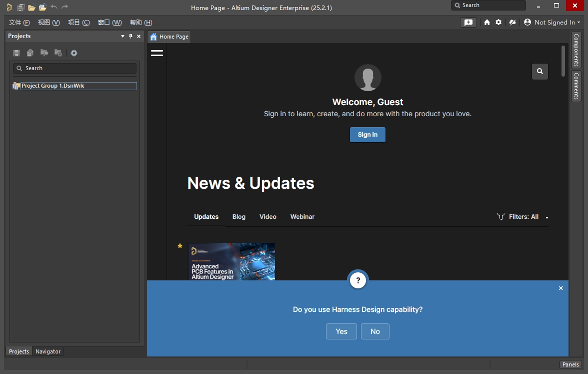Open Projects panel settings gear
Viewport: 588px width, 374px height.
tap(74, 53)
